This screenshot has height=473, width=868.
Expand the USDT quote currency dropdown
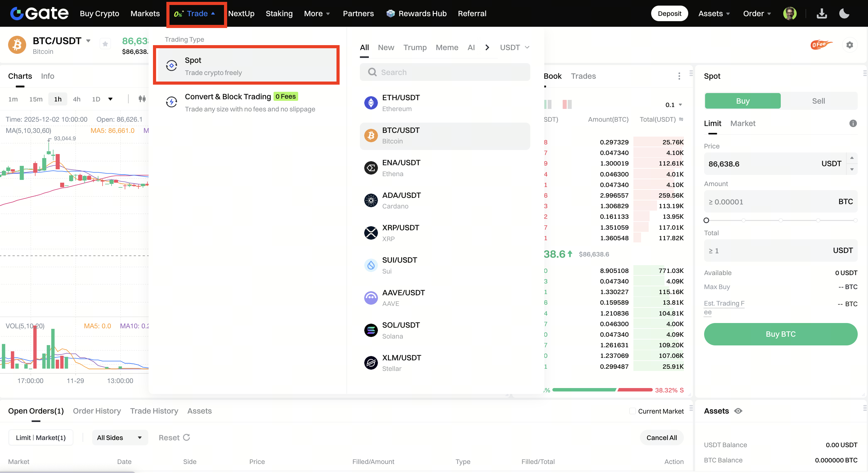click(514, 48)
